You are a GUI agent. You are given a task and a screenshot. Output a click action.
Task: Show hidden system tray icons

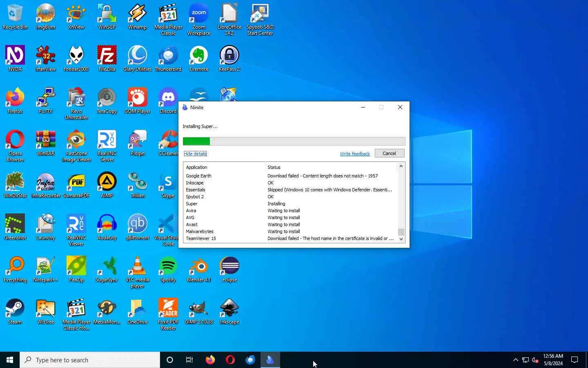point(515,360)
